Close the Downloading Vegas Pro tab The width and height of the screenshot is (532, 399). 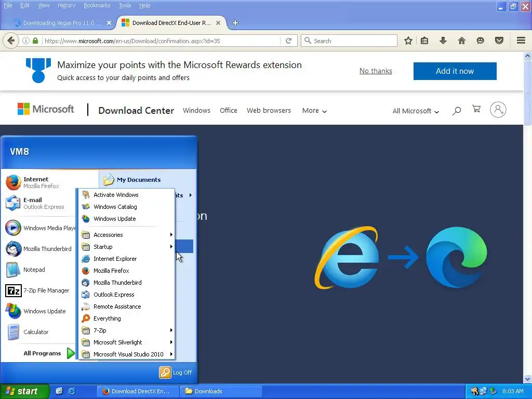point(109,23)
